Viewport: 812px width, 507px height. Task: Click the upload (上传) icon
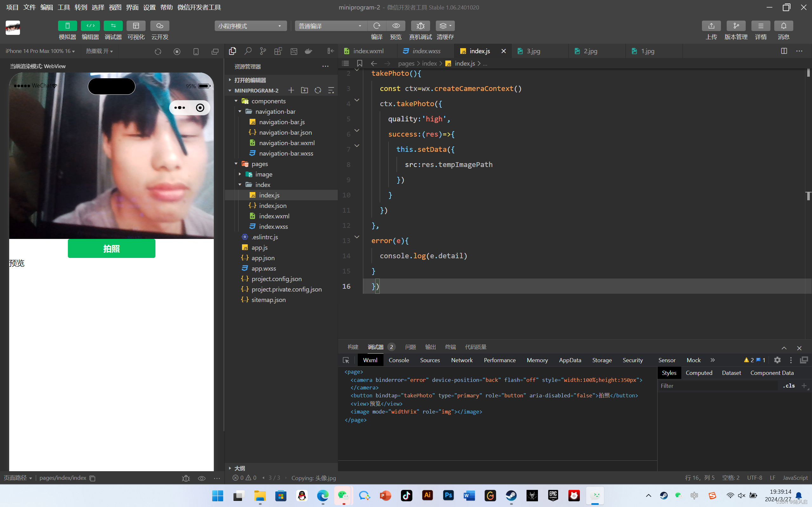(x=711, y=26)
